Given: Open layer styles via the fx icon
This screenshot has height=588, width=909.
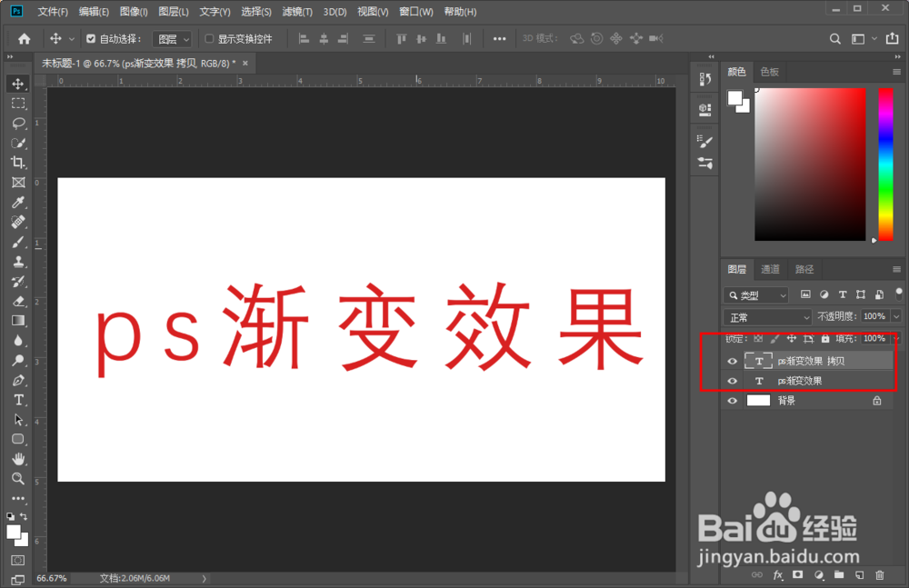Looking at the screenshot, I should tap(777, 574).
